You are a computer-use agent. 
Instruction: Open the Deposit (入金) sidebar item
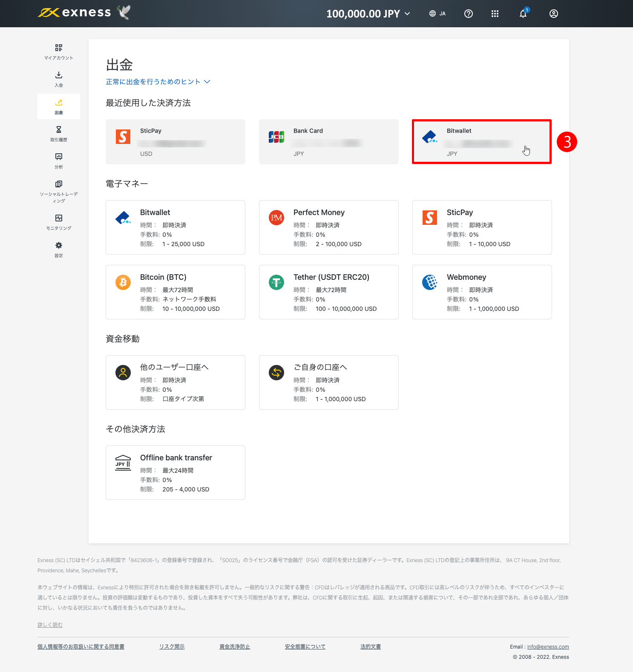click(59, 79)
